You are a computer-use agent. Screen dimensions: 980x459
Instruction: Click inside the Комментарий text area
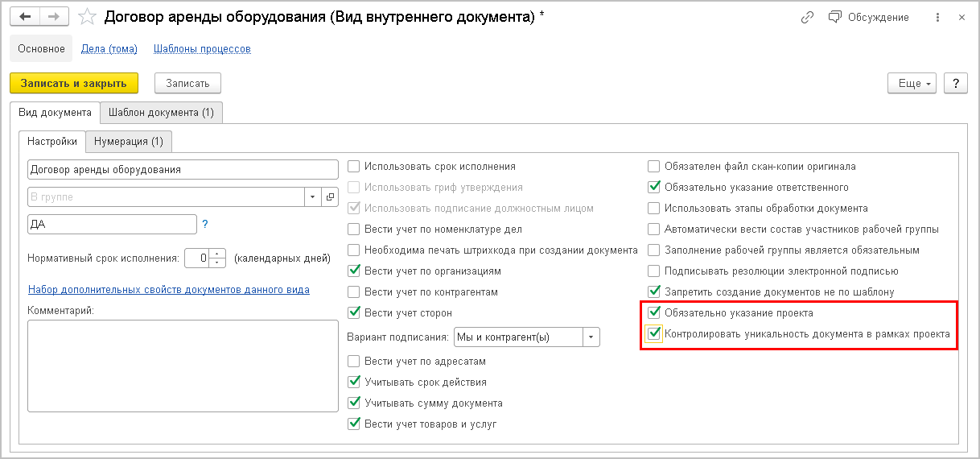[x=183, y=366]
